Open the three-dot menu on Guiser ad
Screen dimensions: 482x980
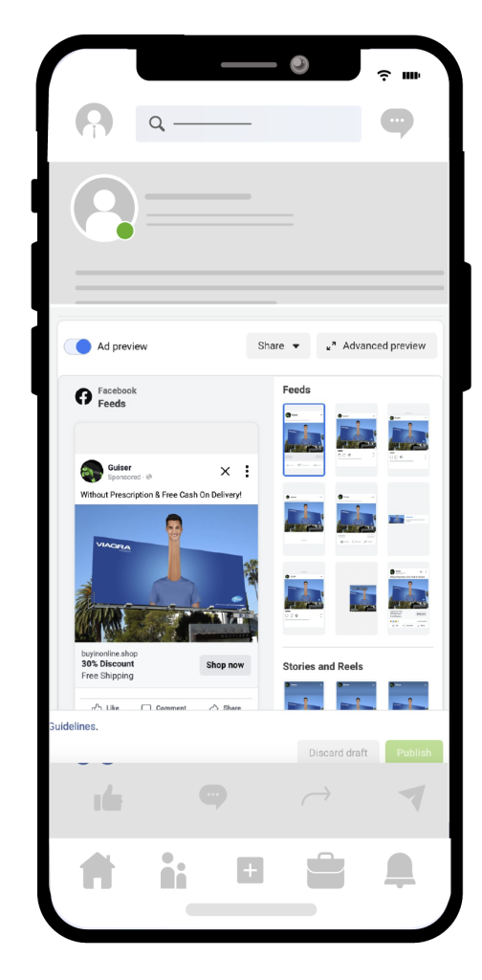[248, 471]
